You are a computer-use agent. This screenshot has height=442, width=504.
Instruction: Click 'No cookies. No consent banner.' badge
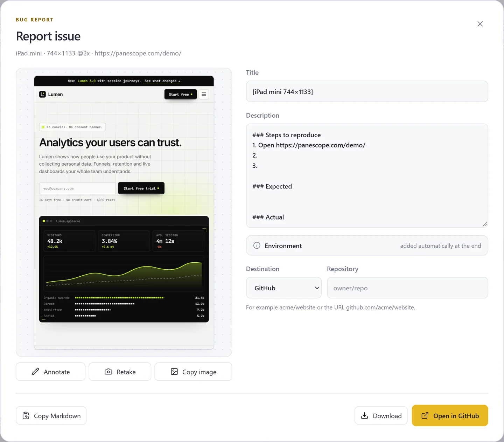72,127
